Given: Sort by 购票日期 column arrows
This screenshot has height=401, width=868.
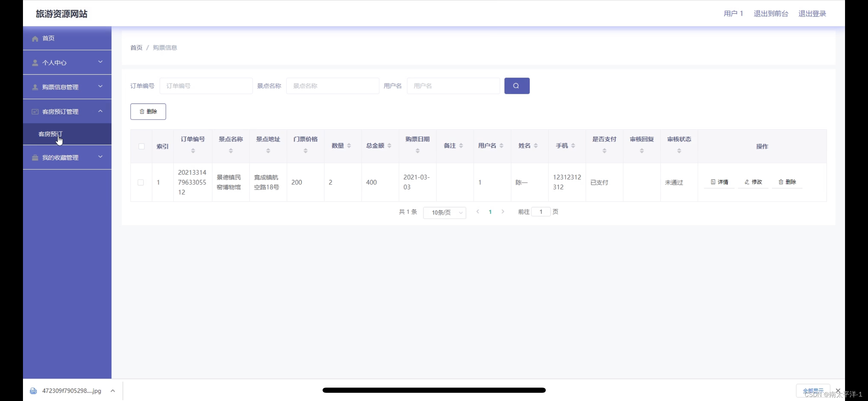Looking at the screenshot, I should [x=418, y=151].
